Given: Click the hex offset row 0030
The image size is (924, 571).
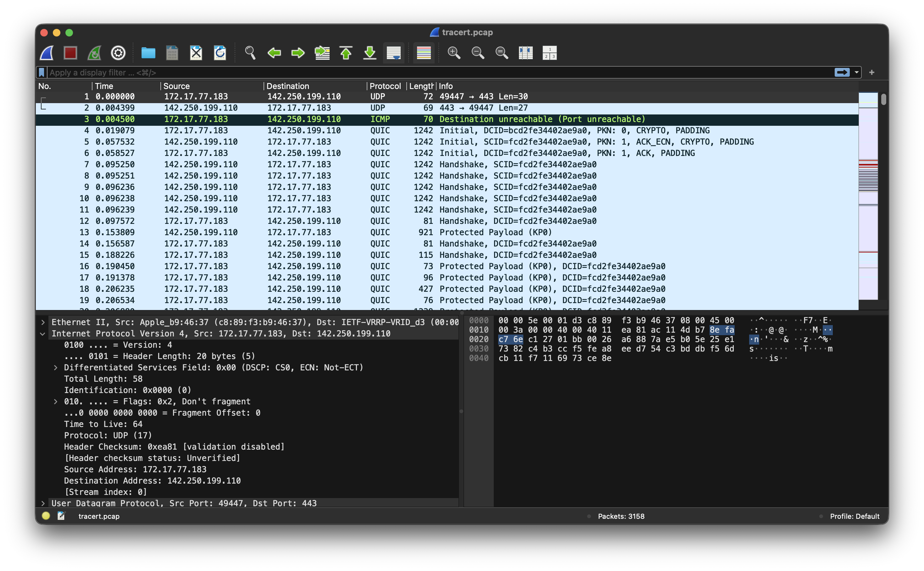Looking at the screenshot, I should (x=479, y=349).
